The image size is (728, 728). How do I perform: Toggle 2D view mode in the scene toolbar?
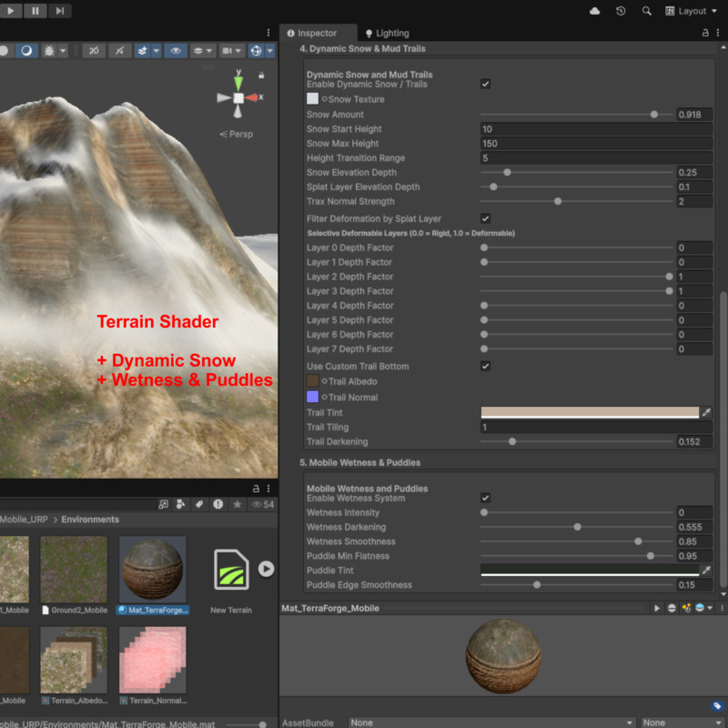click(x=94, y=51)
